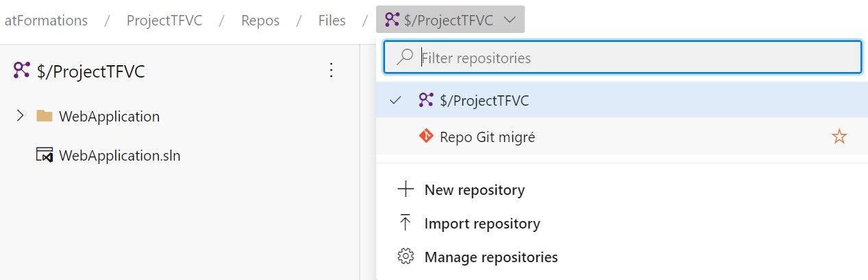This screenshot has width=868, height=280.
Task: Click the upload arrow icon for Import repository
Action: (x=406, y=223)
